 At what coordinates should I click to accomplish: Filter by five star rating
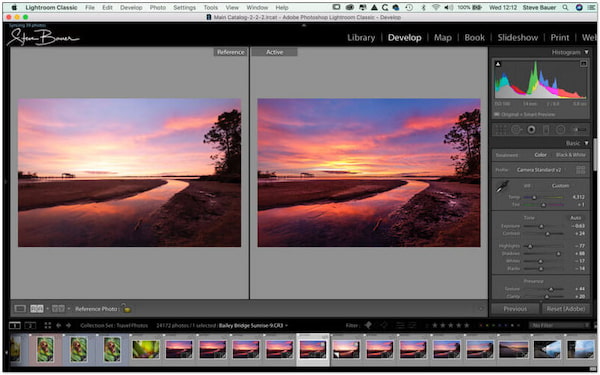pyautogui.click(x=467, y=325)
